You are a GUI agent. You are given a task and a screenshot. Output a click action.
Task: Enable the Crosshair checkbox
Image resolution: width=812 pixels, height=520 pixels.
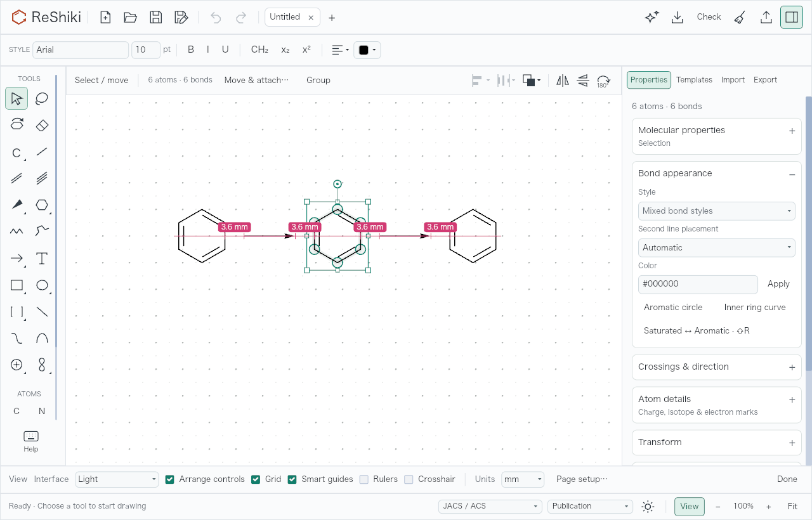coord(409,479)
